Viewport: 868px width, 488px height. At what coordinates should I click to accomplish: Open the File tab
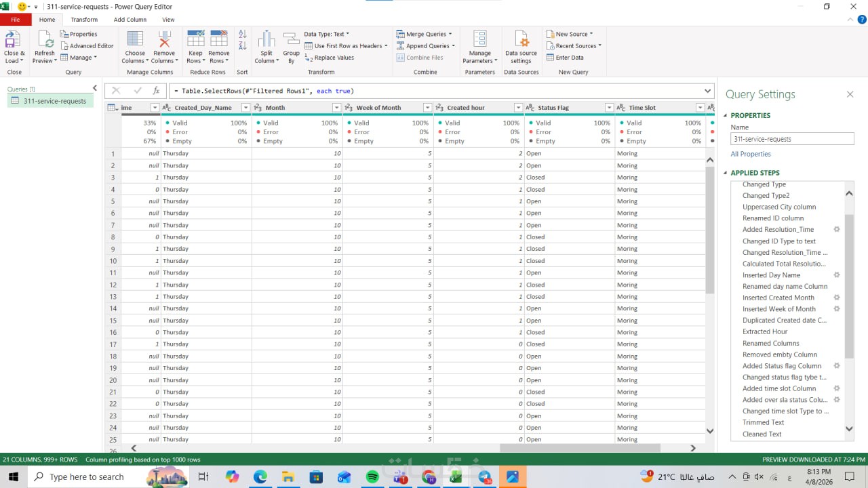click(x=16, y=20)
